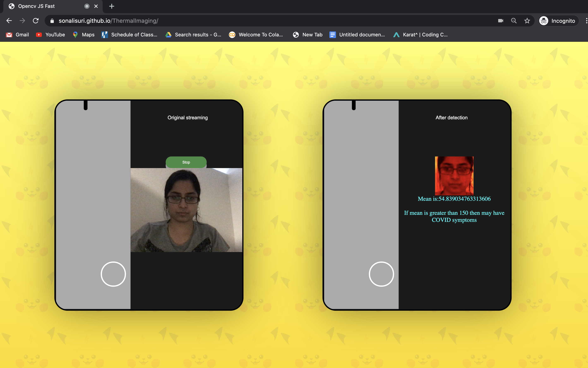Click the browser back arrow

9,21
